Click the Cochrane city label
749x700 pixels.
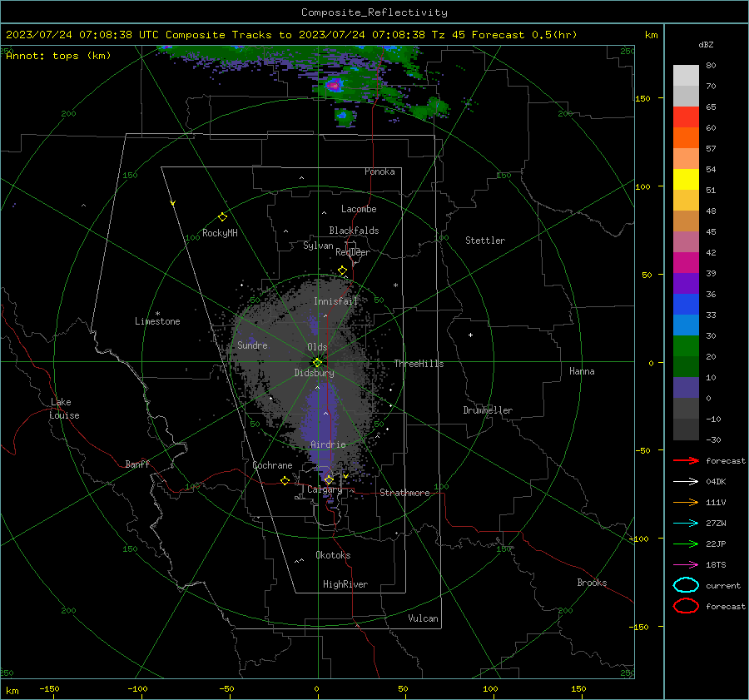[272, 465]
